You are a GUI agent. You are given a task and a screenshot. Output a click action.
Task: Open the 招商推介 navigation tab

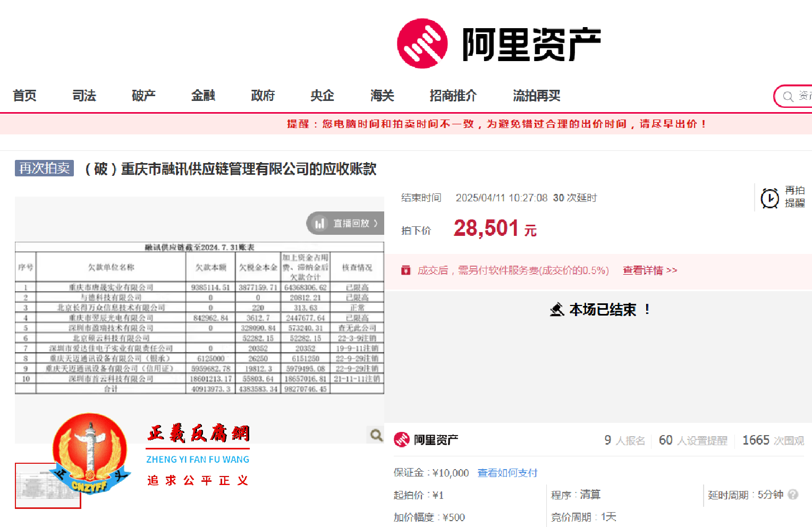453,96
